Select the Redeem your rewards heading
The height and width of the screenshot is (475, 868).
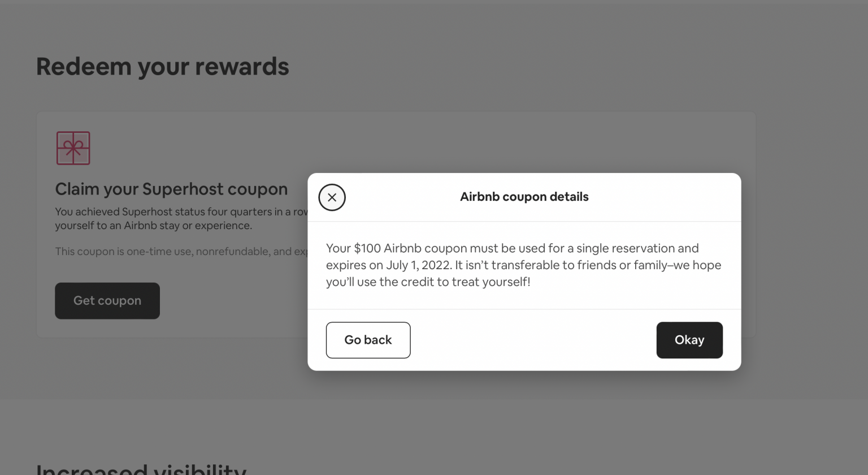163,66
